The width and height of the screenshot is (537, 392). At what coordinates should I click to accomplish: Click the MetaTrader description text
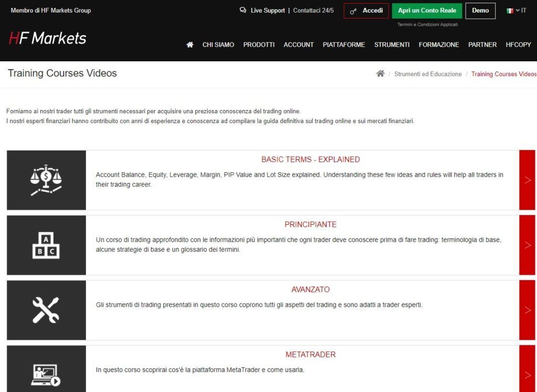200,370
